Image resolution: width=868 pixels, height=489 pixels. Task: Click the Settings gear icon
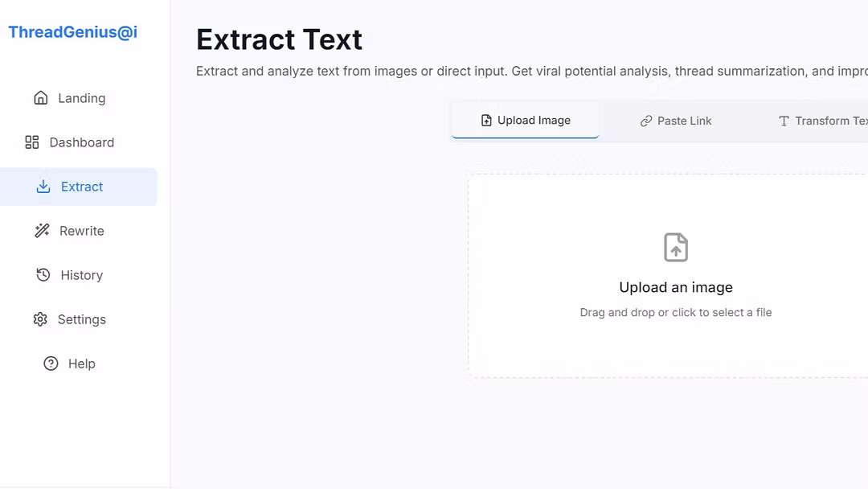pyautogui.click(x=40, y=319)
